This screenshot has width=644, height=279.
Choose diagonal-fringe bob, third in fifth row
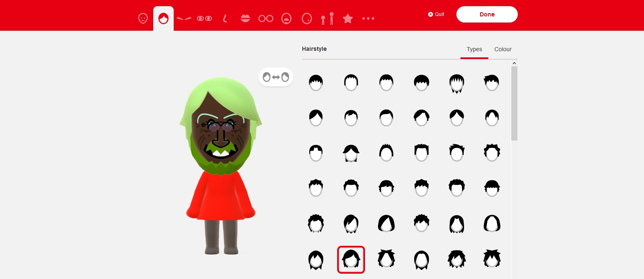point(386,224)
